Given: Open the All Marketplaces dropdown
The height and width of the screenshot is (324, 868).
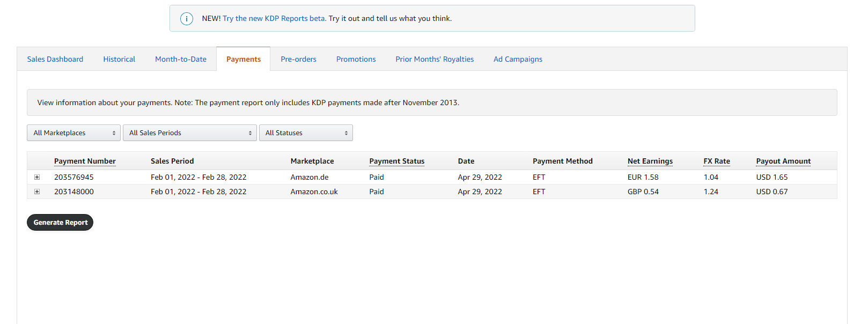Looking at the screenshot, I should pyautogui.click(x=73, y=133).
